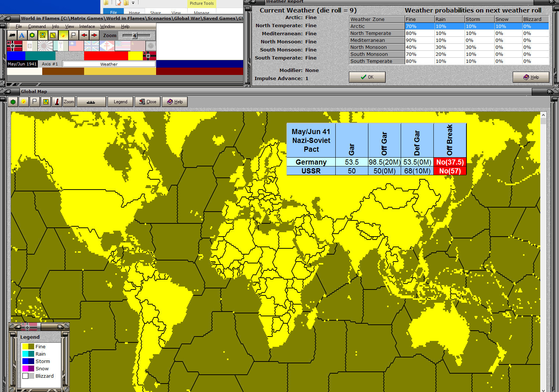Viewport: 559px width, 392px height.
Task: Click the white flag icon in Global Map toolbar
Action: coord(35,102)
